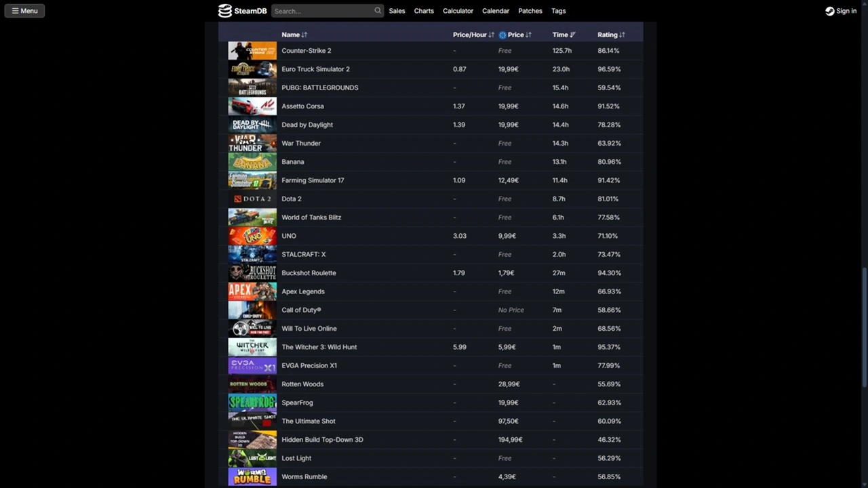This screenshot has height=488, width=868.
Task: Open SpearFrog thumbnail image
Action: click(x=252, y=403)
